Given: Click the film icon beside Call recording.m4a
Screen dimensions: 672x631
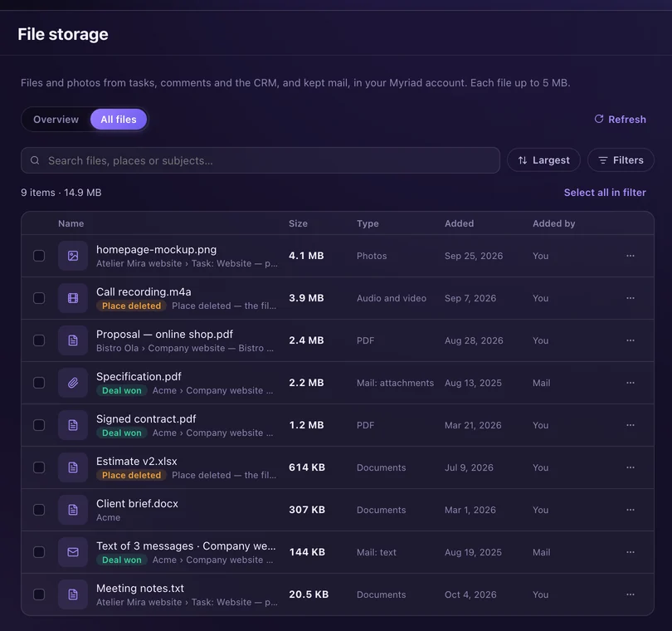Looking at the screenshot, I should pyautogui.click(x=73, y=298).
